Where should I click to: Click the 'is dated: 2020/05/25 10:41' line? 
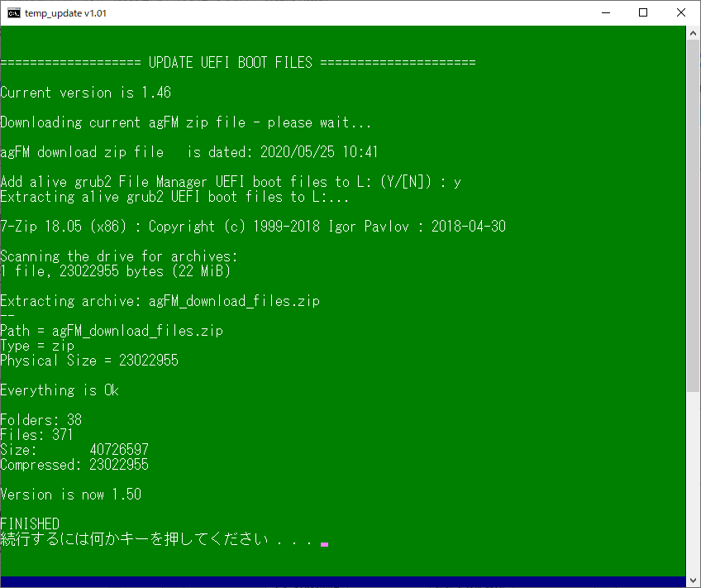[189, 152]
